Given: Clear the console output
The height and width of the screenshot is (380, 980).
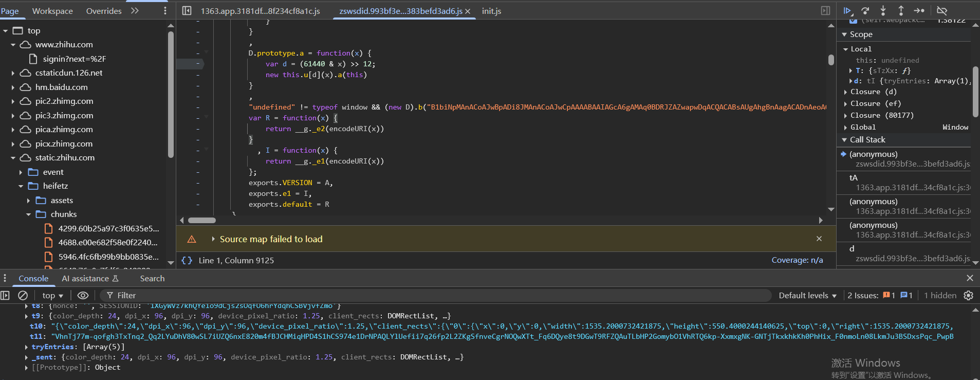Looking at the screenshot, I should tap(23, 295).
